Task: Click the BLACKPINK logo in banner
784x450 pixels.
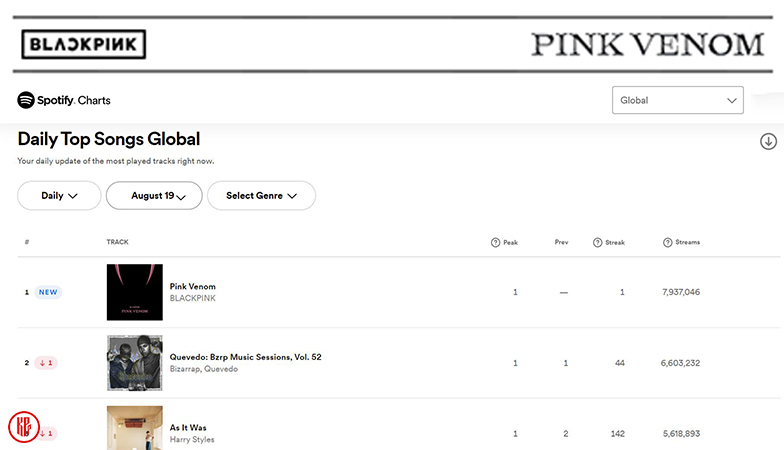Action: coord(84,44)
